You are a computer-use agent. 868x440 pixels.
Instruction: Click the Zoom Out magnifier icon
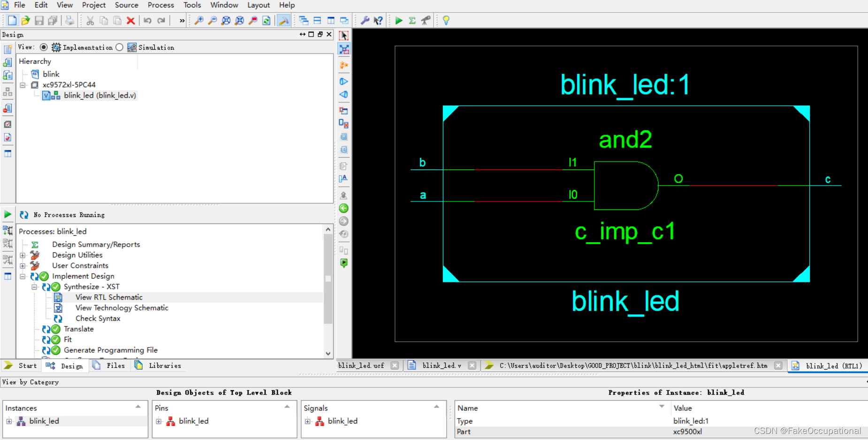pos(212,20)
